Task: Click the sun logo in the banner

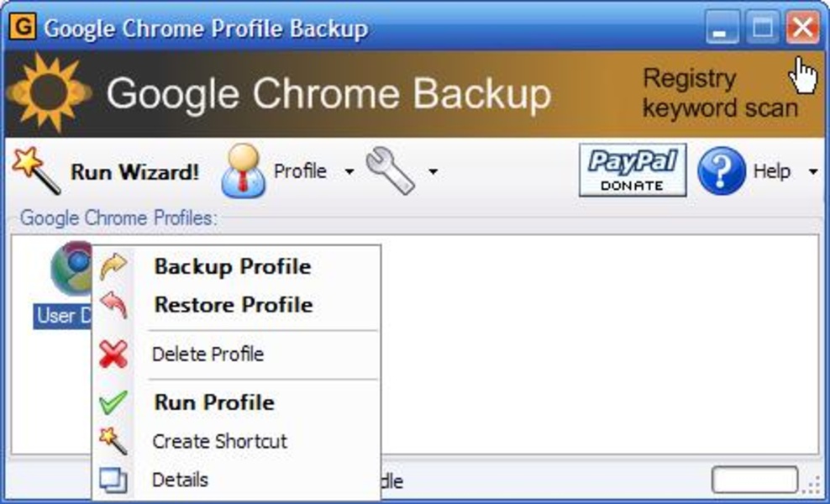Action: pos(50,92)
